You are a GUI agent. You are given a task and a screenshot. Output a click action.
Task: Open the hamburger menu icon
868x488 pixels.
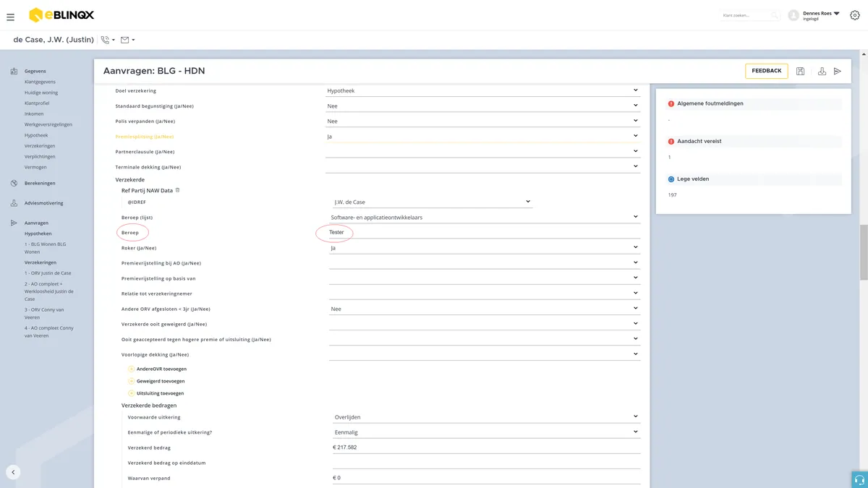coord(10,17)
